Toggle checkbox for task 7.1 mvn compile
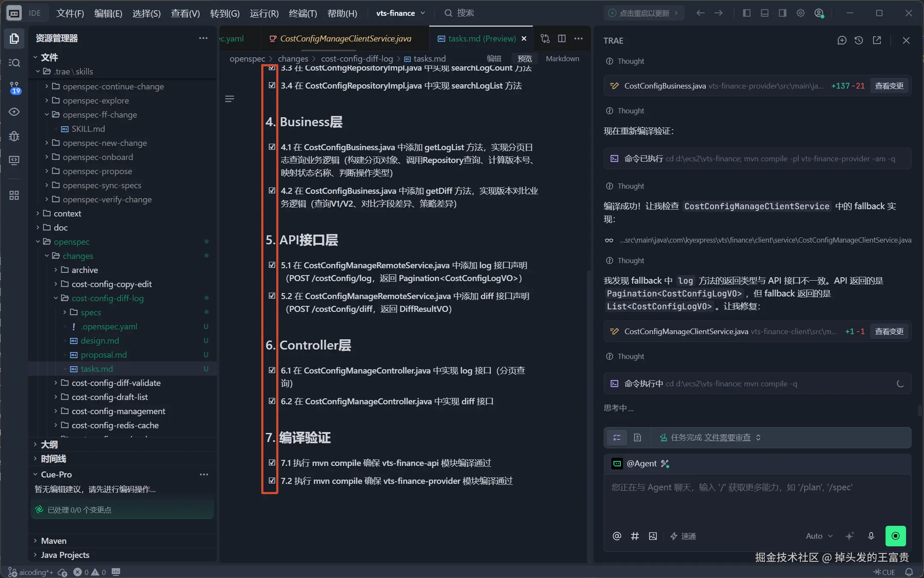924x578 pixels. click(272, 462)
